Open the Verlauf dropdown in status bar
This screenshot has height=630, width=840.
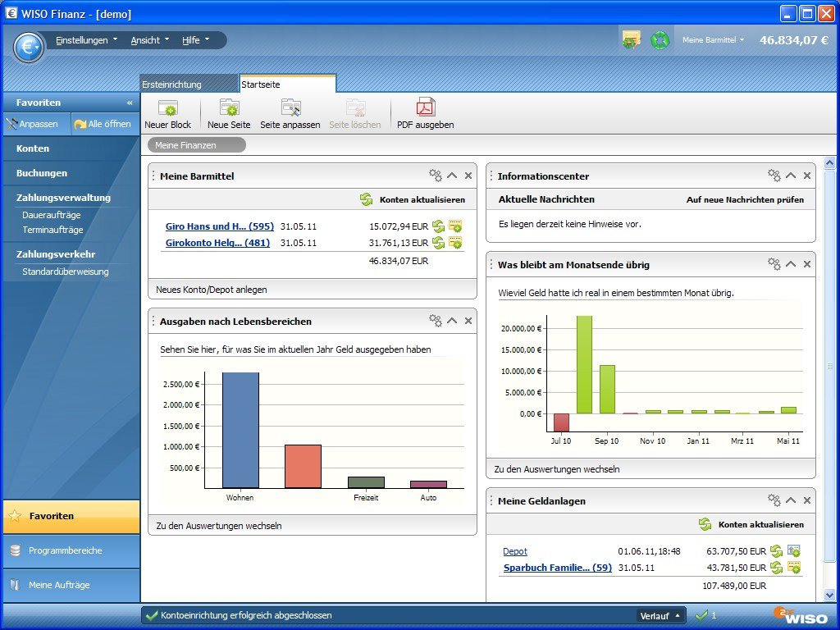point(660,615)
